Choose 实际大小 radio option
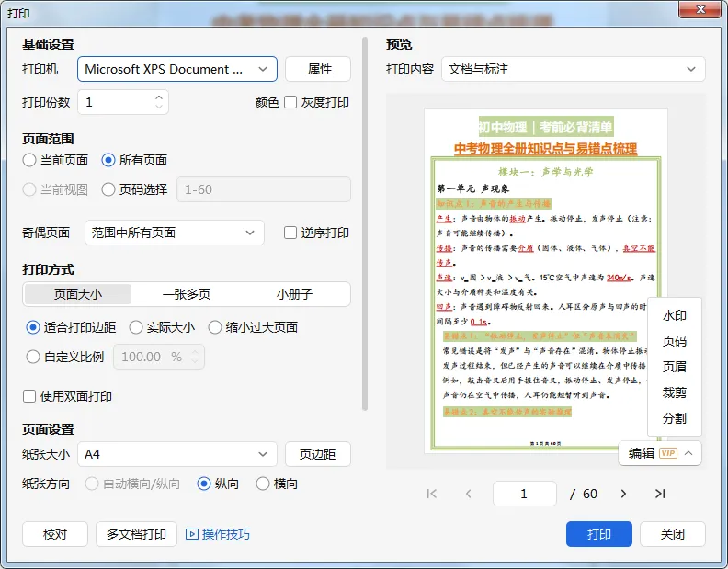Image resolution: width=728 pixels, height=569 pixels. tap(135, 327)
